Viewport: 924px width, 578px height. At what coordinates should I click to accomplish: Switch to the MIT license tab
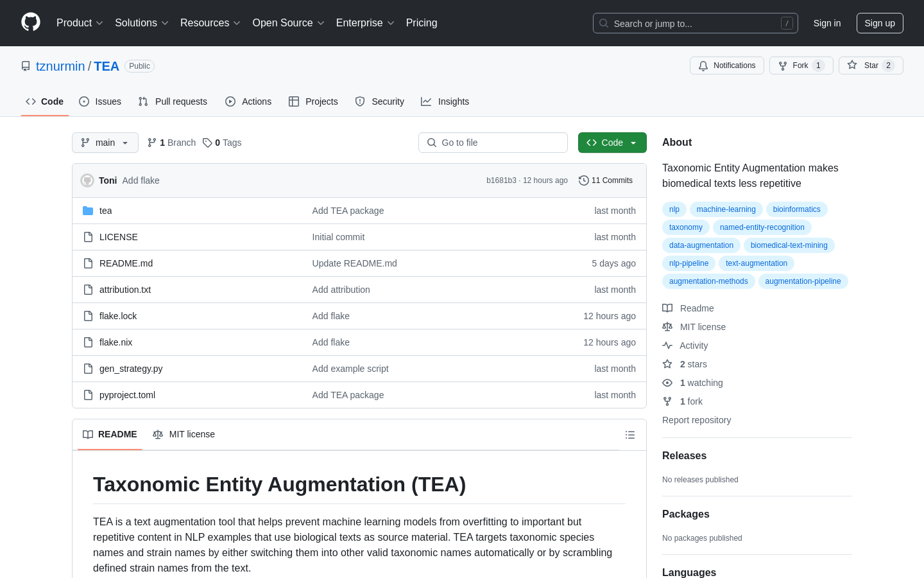[184, 434]
